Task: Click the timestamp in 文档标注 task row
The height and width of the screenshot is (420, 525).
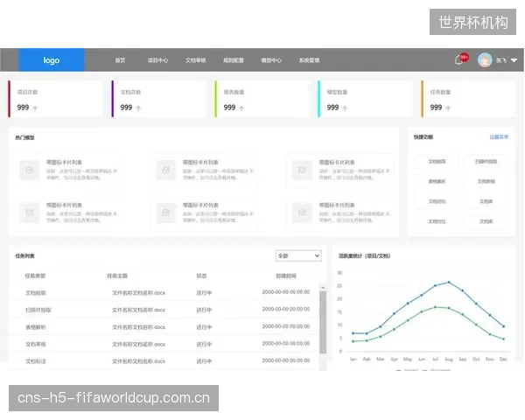Action: click(x=286, y=360)
